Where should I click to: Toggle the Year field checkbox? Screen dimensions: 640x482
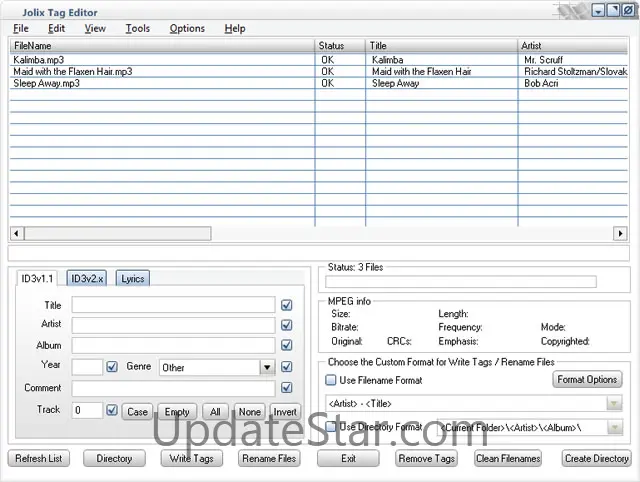click(112, 366)
